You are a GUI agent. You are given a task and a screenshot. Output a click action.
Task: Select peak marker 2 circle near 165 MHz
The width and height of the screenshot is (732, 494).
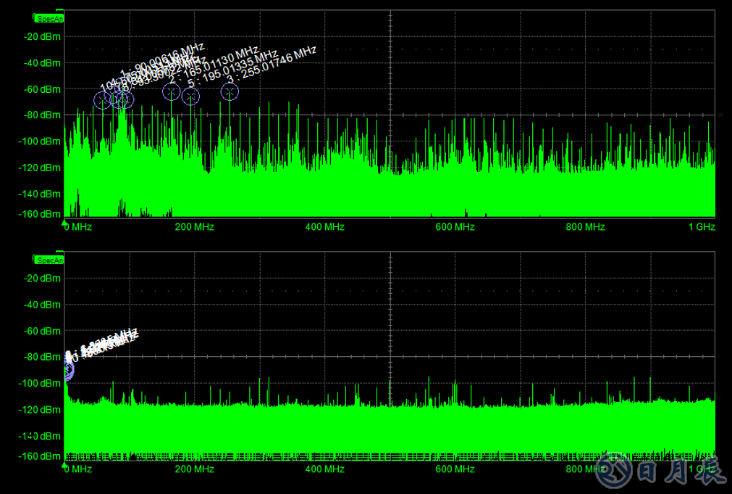[x=171, y=92]
